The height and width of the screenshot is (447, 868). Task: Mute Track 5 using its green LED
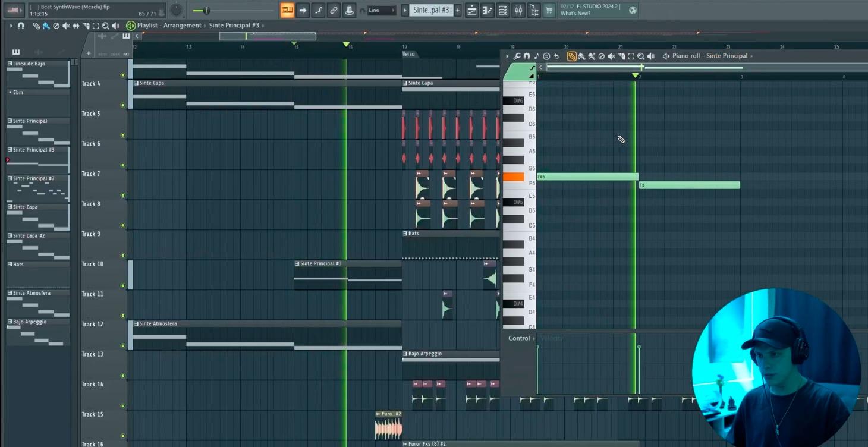click(x=123, y=135)
